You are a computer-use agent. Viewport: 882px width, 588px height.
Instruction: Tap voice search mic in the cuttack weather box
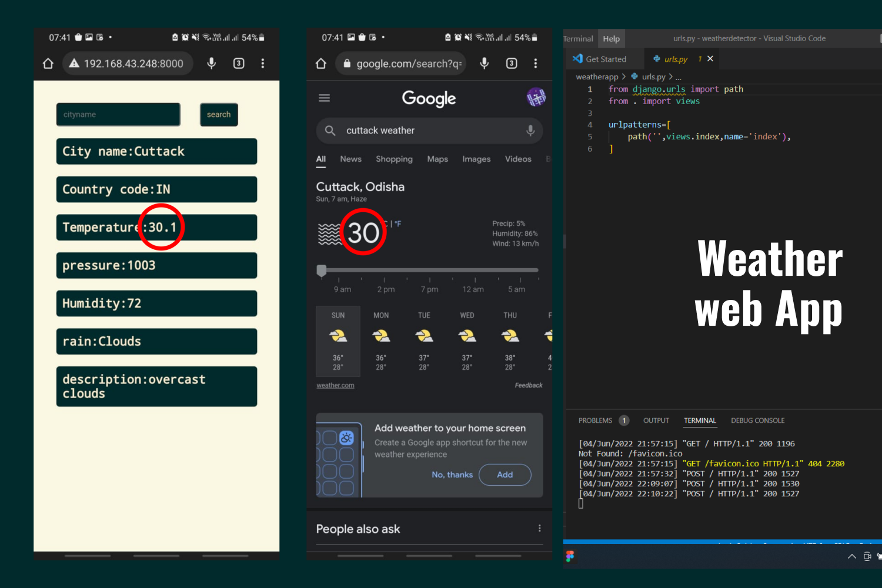click(530, 131)
